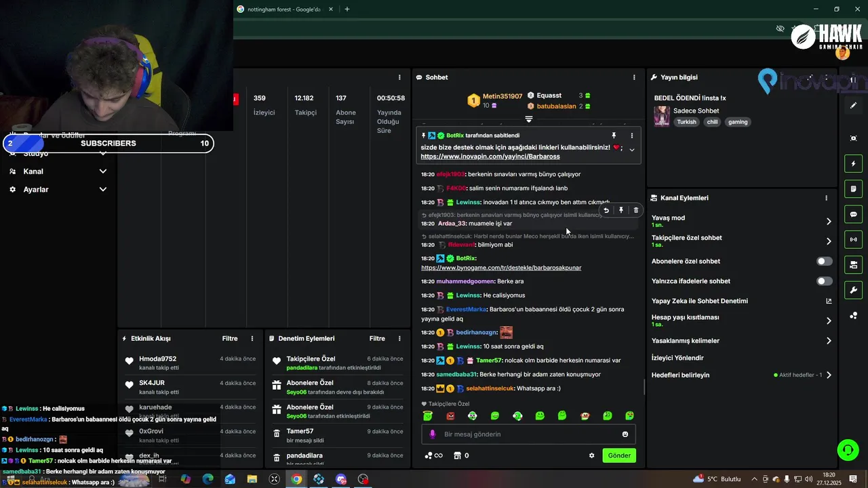Image resolution: width=868 pixels, height=488 pixels.
Task: Click the purple microphone icon in chat input
Action: pos(433,434)
